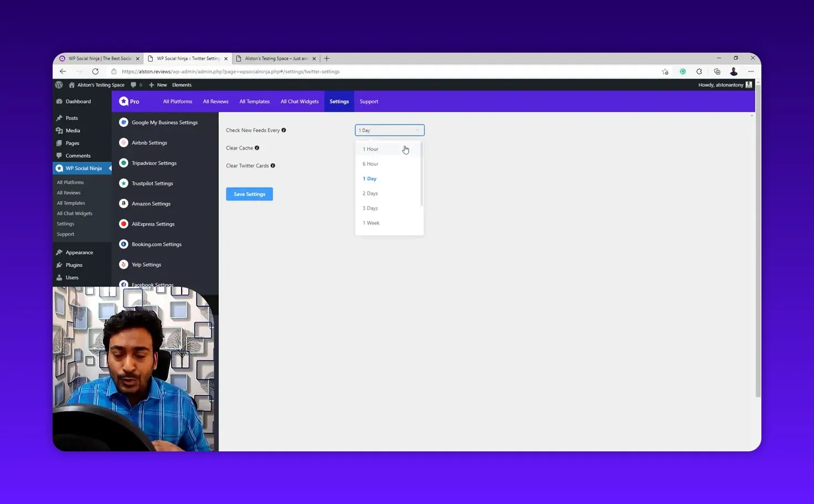Open All Reviews from the left sidebar

(x=69, y=192)
